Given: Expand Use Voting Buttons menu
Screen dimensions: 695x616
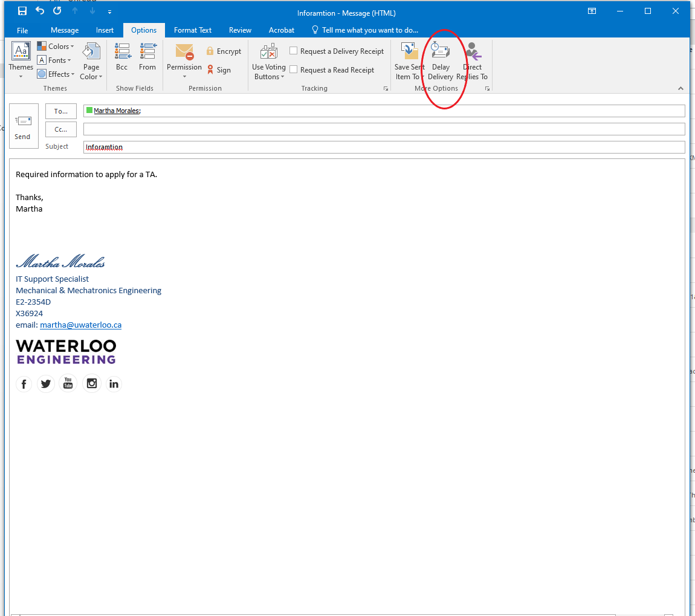Looking at the screenshot, I should coord(268,60).
